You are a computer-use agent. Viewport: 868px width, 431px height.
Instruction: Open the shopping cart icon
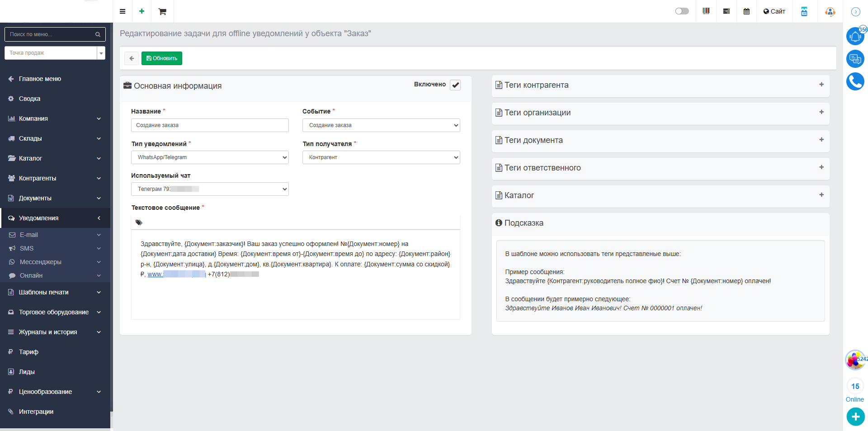[x=162, y=11]
